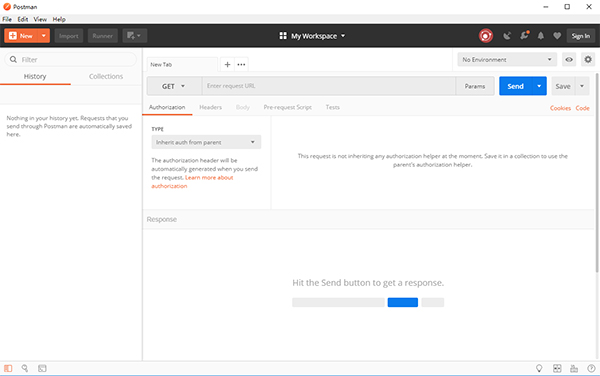The width and height of the screenshot is (600, 376).
Task: Open the Postman console icon in status bar
Action: (42, 368)
